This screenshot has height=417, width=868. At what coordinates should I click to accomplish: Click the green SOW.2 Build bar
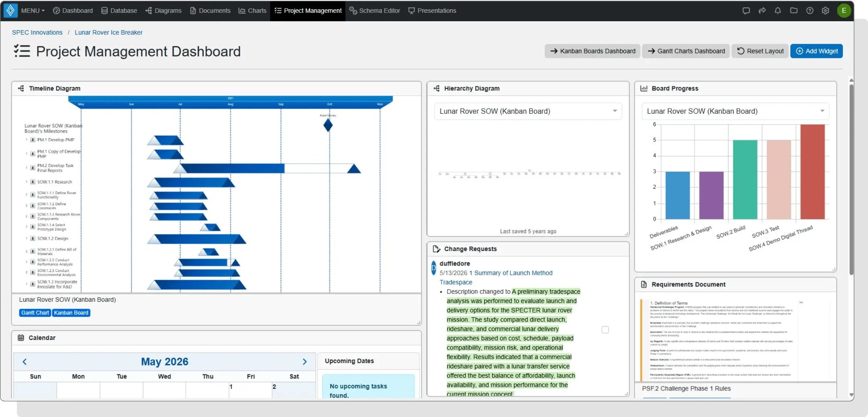pos(745,180)
